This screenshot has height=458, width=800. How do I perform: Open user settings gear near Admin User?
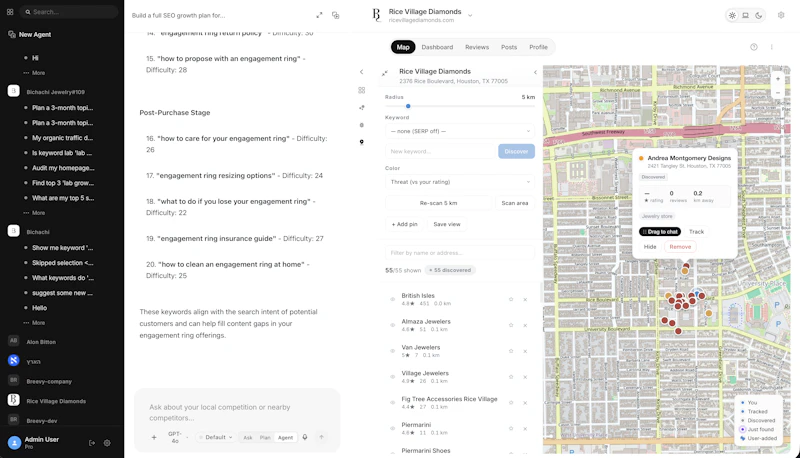point(107,443)
